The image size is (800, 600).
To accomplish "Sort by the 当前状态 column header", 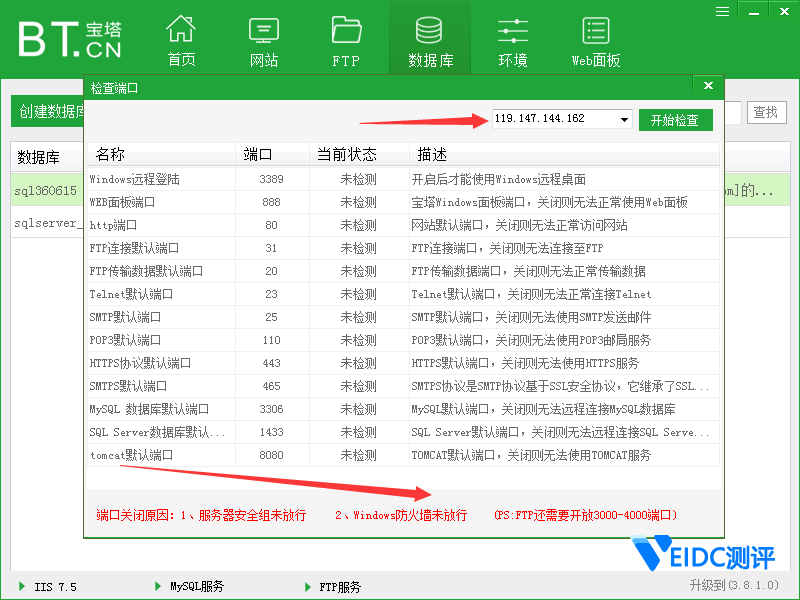I will pos(347,155).
